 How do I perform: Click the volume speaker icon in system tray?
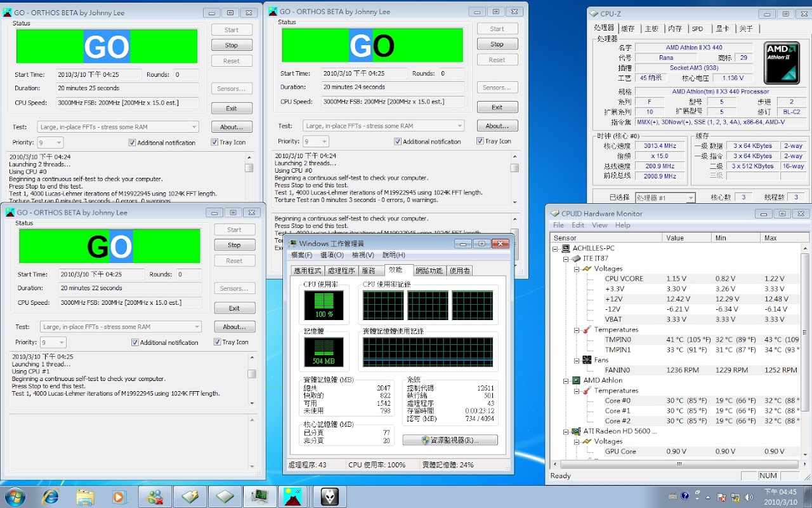(x=748, y=497)
